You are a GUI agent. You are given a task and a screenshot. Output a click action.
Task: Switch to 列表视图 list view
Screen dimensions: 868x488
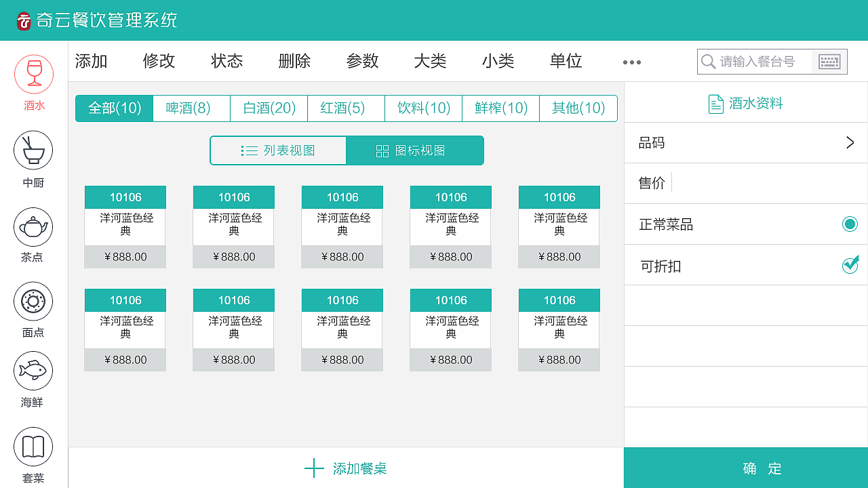coord(278,150)
